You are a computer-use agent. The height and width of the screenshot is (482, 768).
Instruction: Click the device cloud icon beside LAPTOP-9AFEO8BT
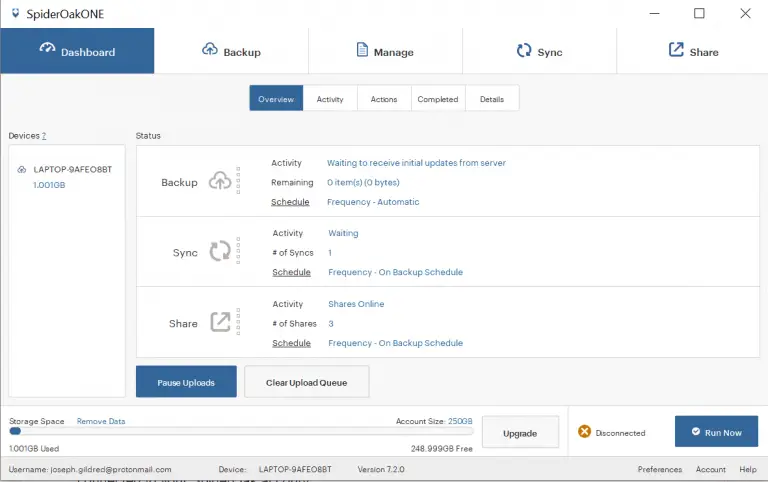click(22, 169)
